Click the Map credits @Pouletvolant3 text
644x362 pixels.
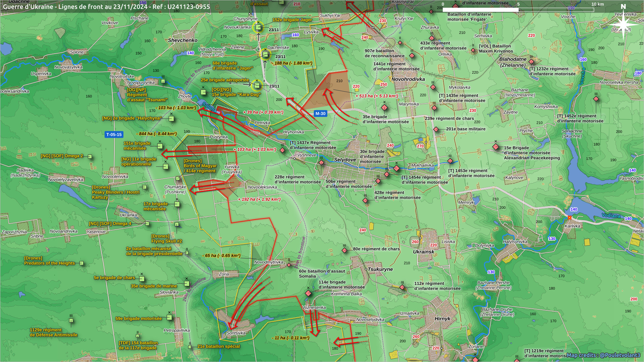(x=603, y=355)
